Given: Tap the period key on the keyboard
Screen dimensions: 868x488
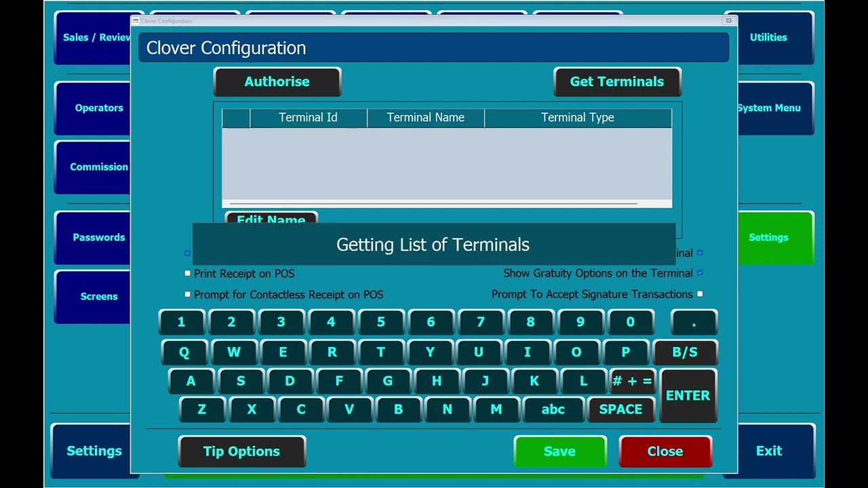Looking at the screenshot, I should click(x=694, y=323).
